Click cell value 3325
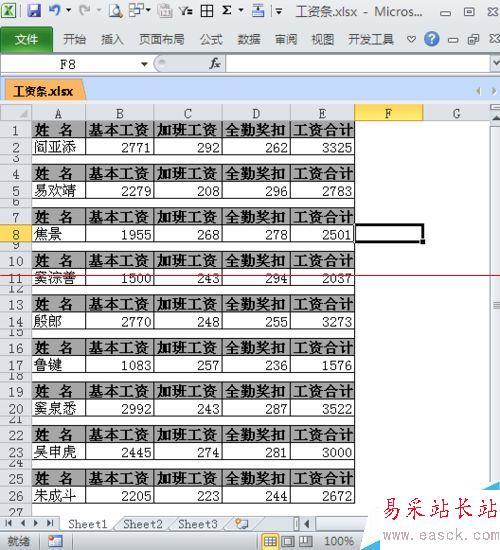The width and height of the screenshot is (500, 550). pyautogui.click(x=322, y=147)
